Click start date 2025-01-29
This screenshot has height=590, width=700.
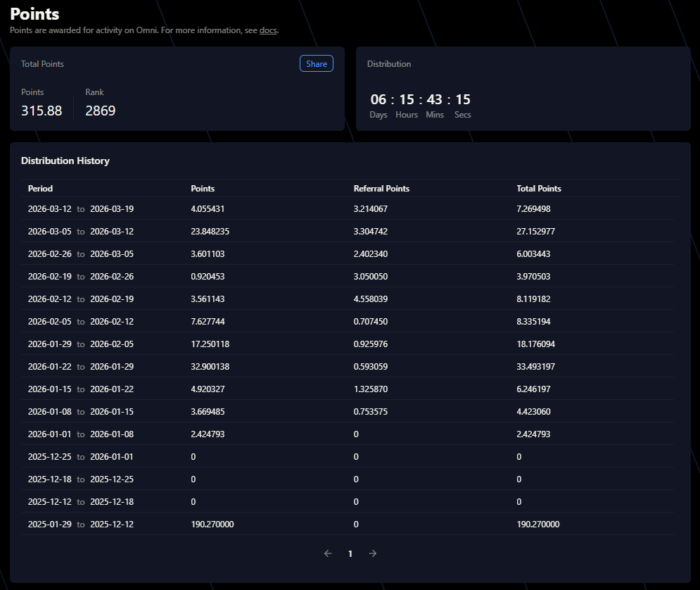(x=49, y=525)
